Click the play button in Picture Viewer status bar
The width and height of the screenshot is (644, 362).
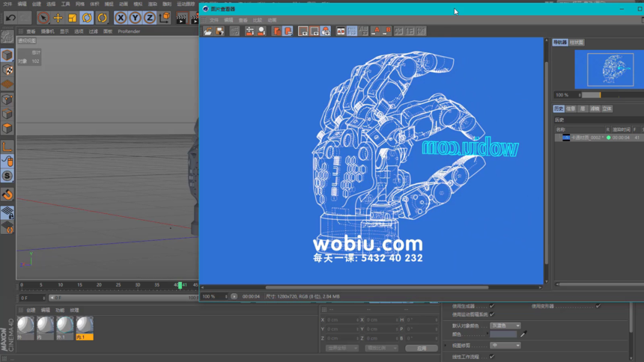tap(234, 296)
